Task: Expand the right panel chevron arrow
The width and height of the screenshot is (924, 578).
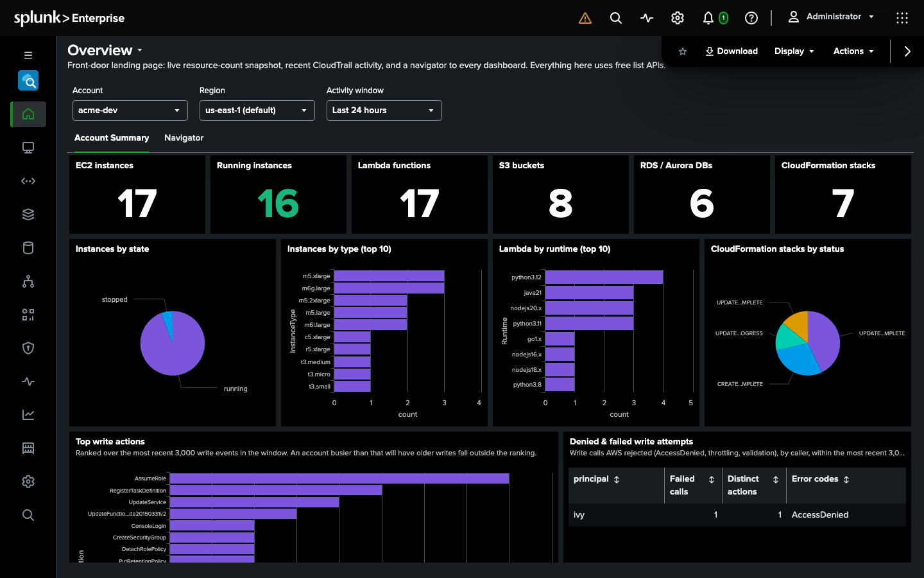Action: tap(907, 51)
